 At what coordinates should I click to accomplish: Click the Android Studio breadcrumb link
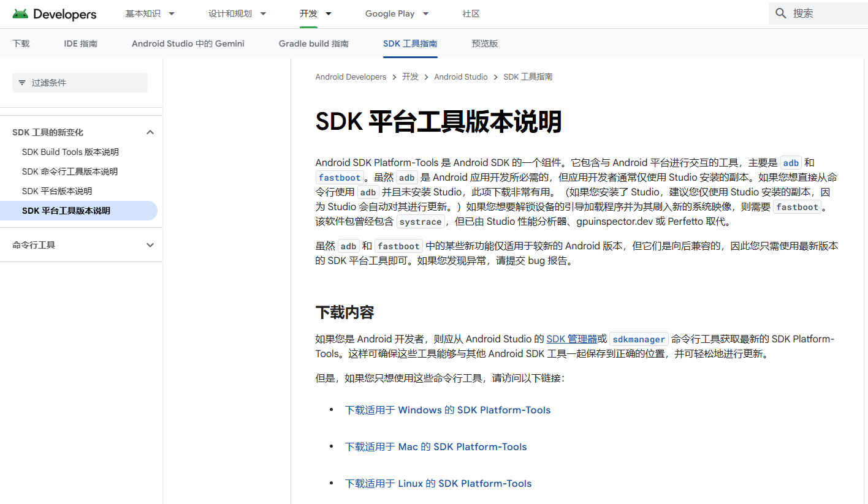pyautogui.click(x=460, y=77)
